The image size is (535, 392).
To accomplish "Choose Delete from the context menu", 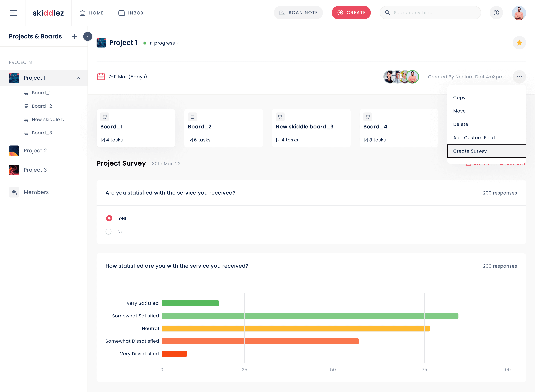I will click(x=487, y=124).
